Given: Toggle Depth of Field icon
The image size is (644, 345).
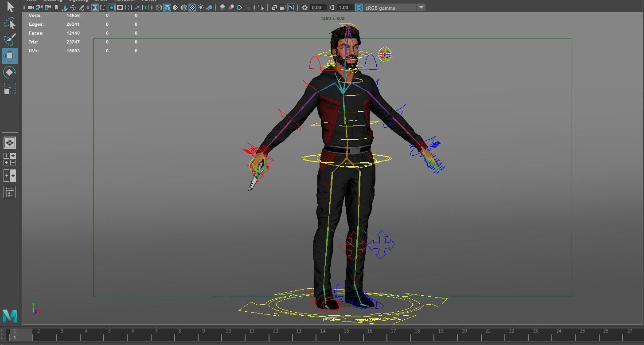Looking at the screenshot, I should click(248, 8).
